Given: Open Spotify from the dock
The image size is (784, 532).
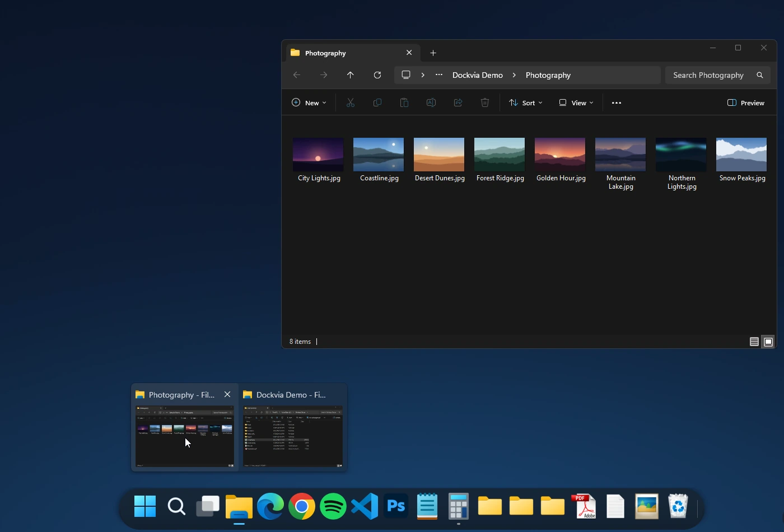Looking at the screenshot, I should tap(333, 506).
